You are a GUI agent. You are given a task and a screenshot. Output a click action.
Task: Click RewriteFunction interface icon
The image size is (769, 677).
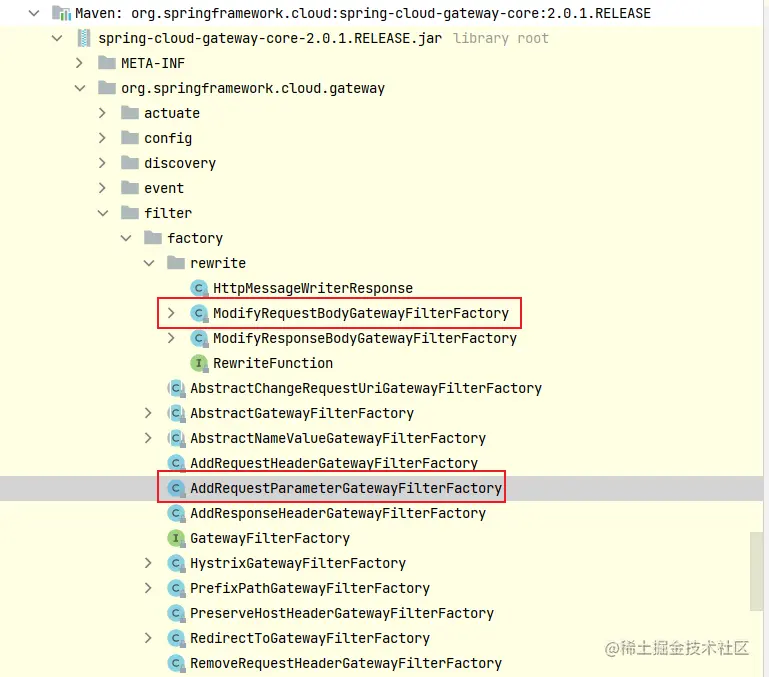point(199,364)
